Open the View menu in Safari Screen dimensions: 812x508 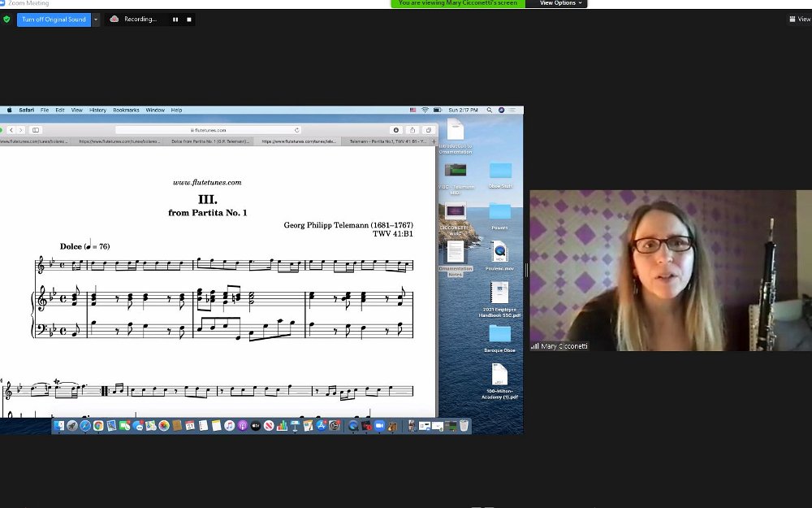[x=76, y=110]
